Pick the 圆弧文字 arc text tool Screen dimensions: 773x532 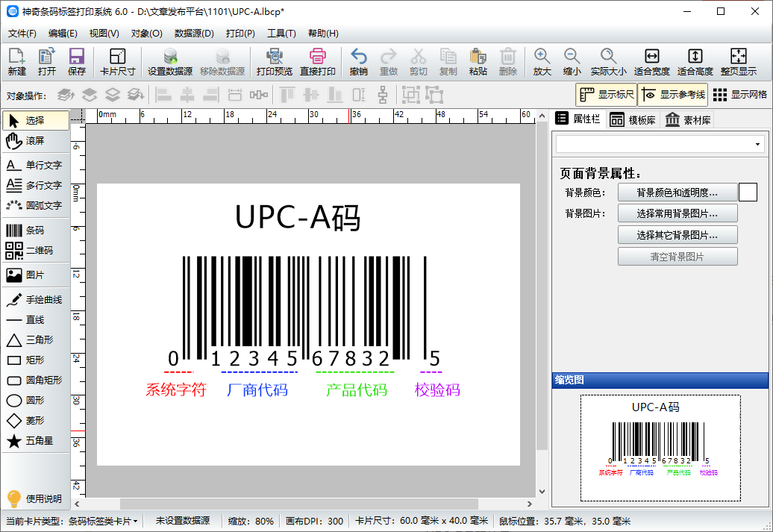tap(36, 205)
